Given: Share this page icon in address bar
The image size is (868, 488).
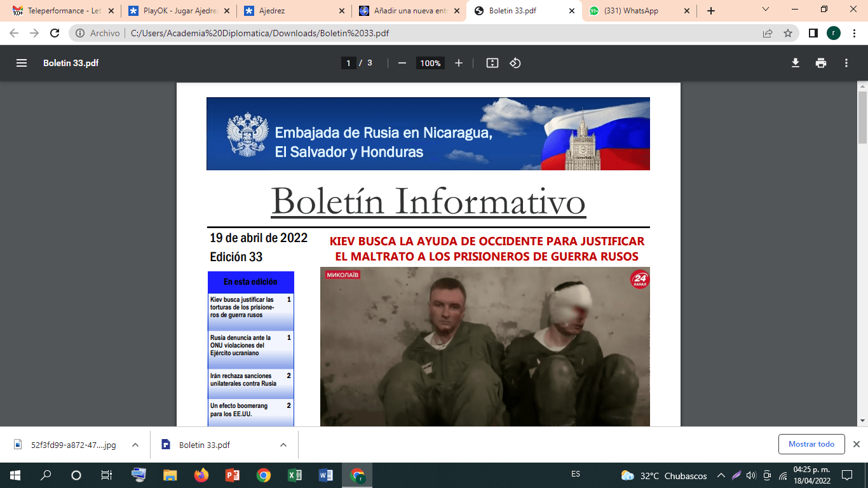Looking at the screenshot, I should [768, 33].
